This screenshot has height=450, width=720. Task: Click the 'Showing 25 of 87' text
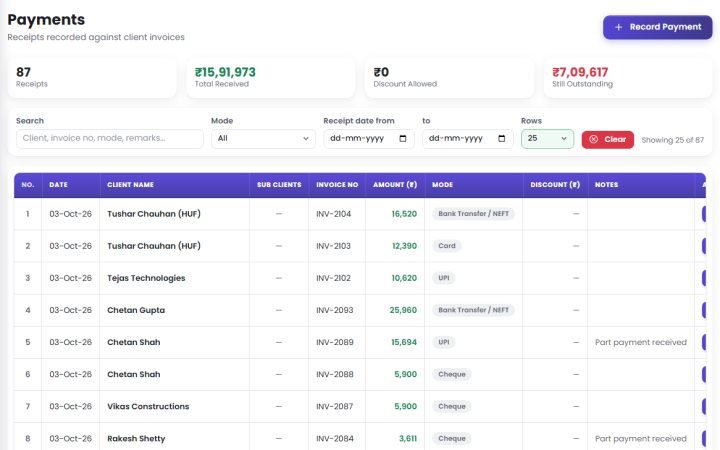point(672,140)
